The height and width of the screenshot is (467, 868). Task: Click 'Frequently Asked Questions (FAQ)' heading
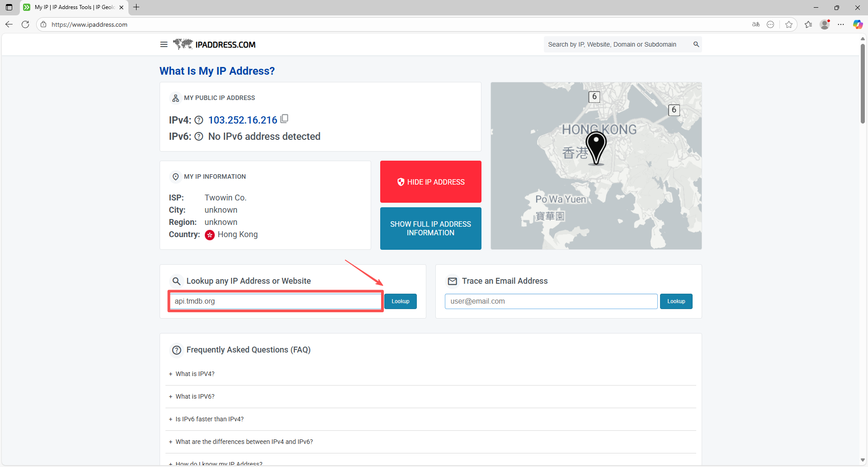pos(249,350)
